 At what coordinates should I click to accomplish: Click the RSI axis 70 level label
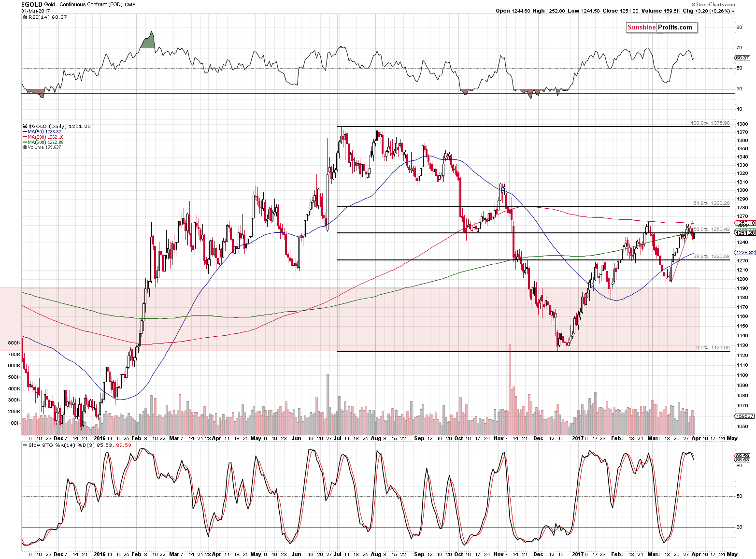click(739, 48)
